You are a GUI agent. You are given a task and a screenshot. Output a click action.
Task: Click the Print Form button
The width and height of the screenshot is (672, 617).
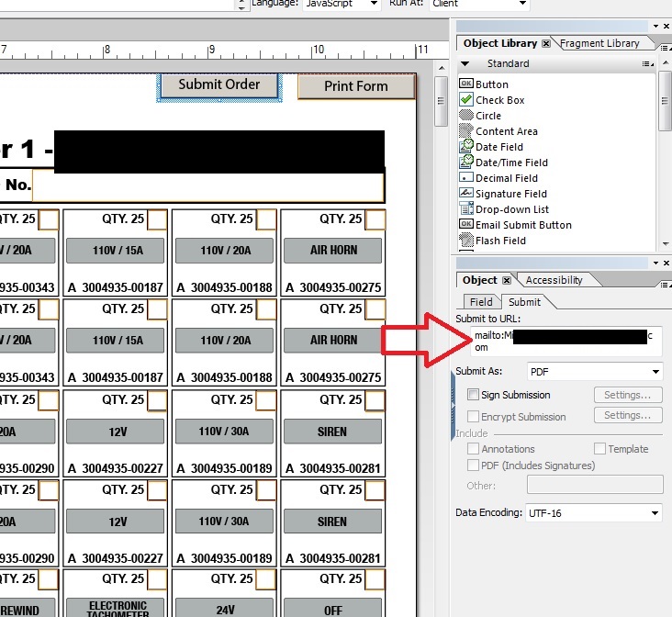356,86
